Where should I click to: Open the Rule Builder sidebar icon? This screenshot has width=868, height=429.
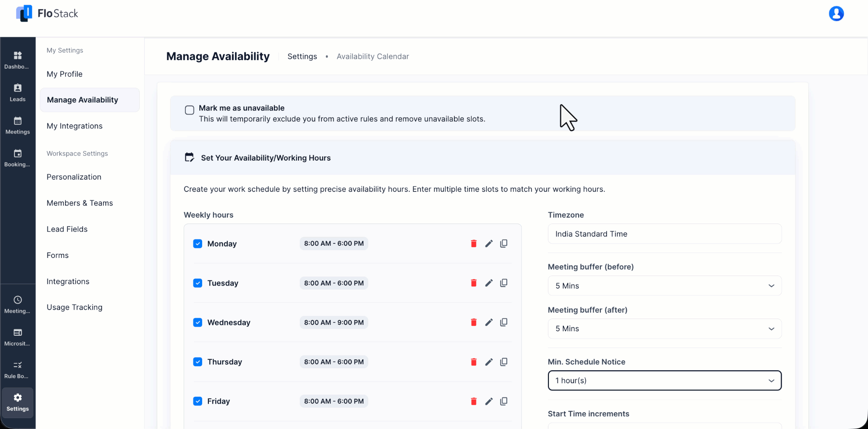pos(18,370)
